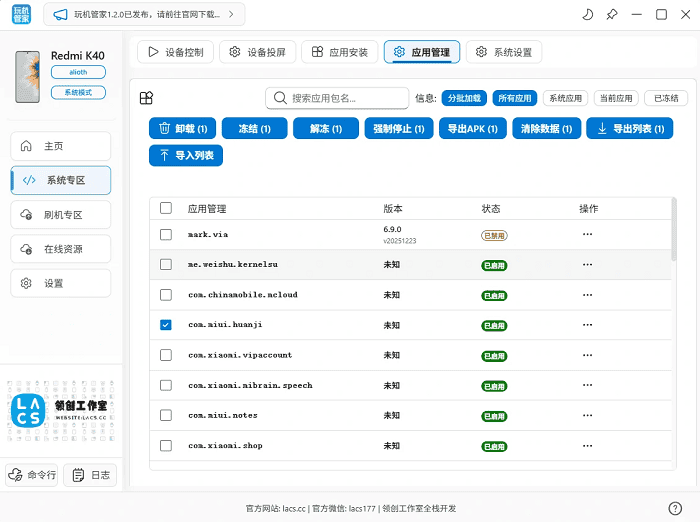Open more actions for com.xiaomi.shop
The image size is (700, 522).
pyautogui.click(x=588, y=446)
